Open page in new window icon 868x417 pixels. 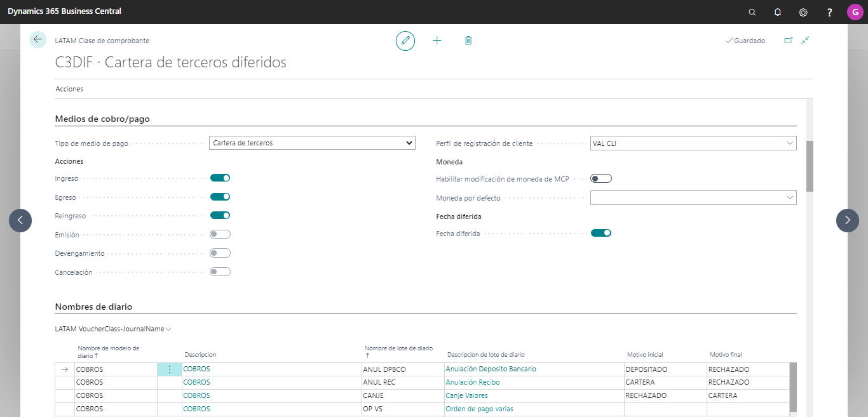[789, 41]
